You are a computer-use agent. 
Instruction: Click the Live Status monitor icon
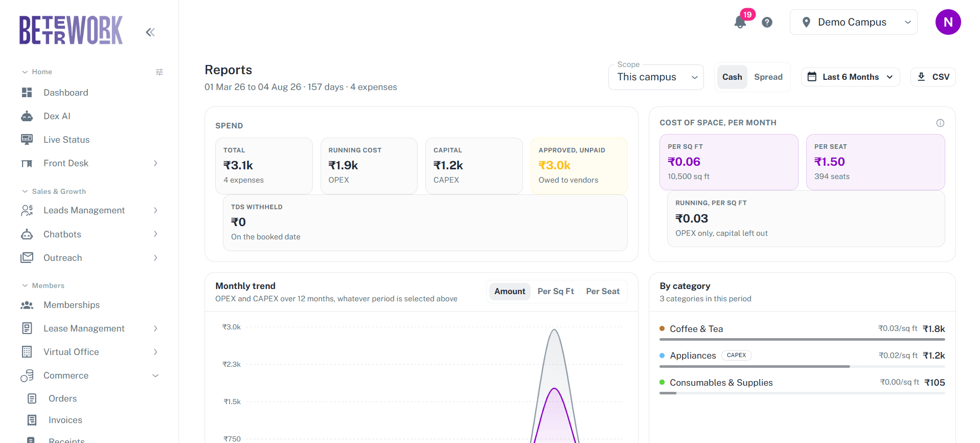point(27,140)
